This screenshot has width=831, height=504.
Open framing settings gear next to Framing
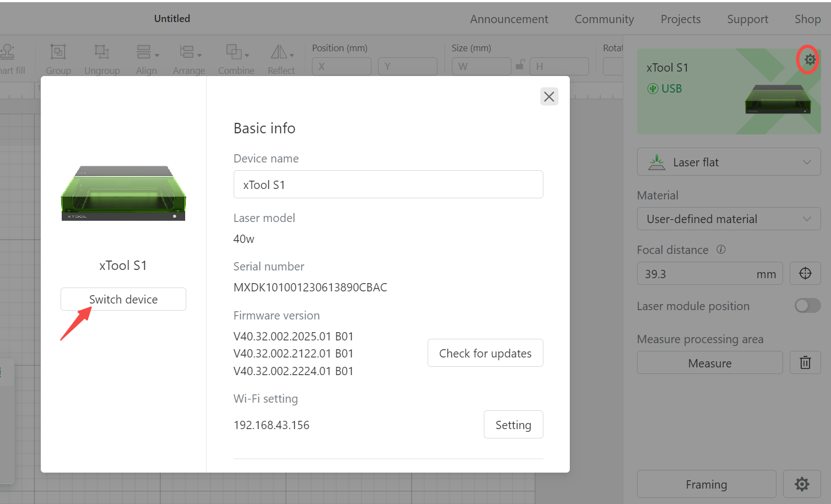point(802,484)
